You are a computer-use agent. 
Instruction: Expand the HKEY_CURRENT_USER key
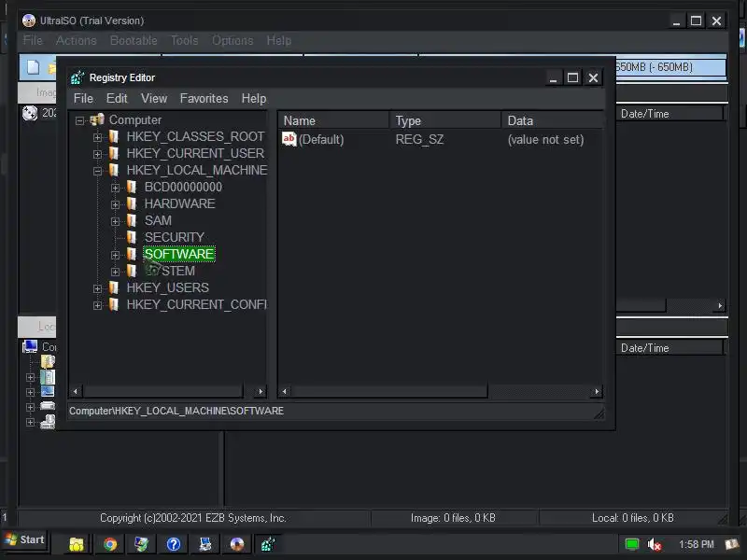tap(97, 154)
